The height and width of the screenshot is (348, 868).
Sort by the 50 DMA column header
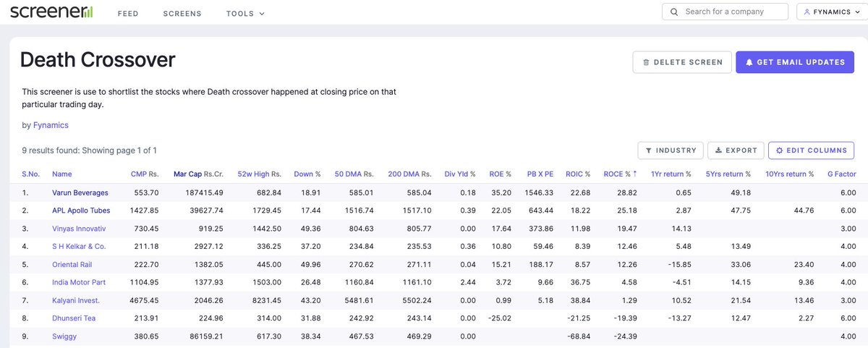(x=354, y=174)
